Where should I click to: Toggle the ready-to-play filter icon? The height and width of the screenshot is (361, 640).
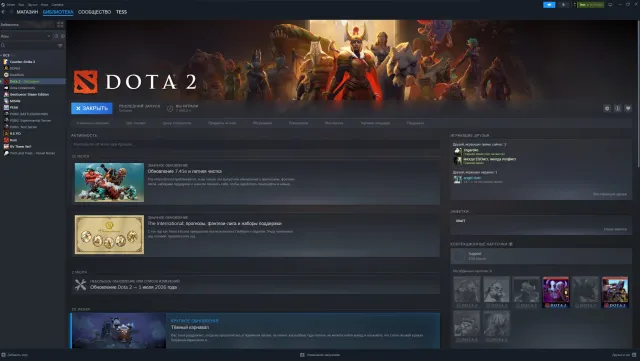coord(62,36)
